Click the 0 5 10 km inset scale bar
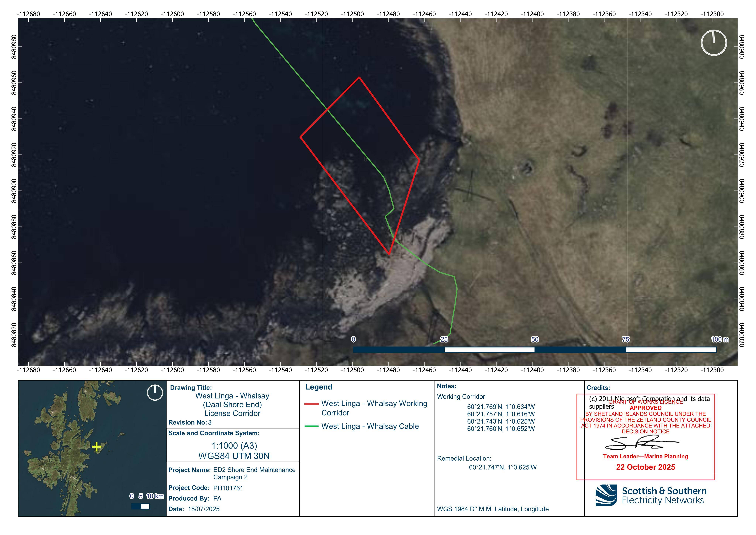 [x=140, y=506]
